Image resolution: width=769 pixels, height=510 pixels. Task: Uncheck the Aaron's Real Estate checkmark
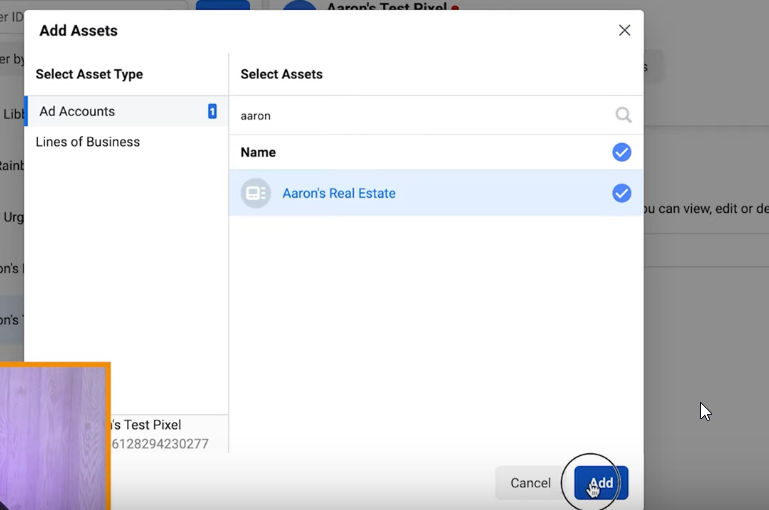621,193
